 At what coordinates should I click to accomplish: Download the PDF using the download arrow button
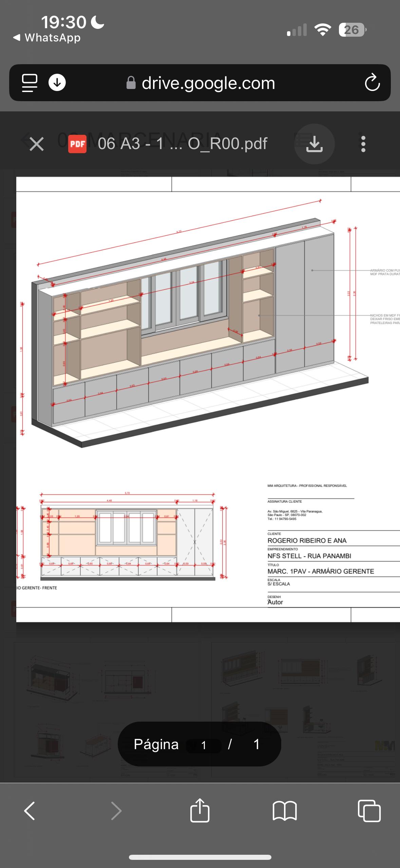click(x=314, y=144)
